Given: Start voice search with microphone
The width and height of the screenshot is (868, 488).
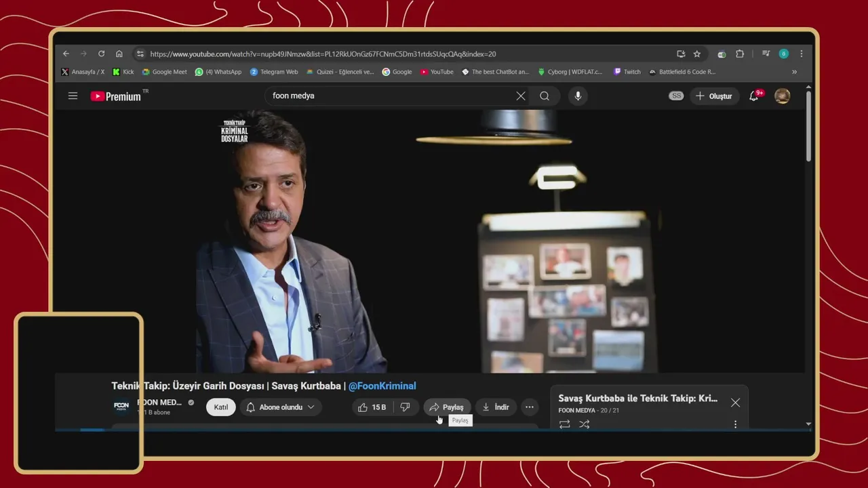Looking at the screenshot, I should [x=578, y=96].
